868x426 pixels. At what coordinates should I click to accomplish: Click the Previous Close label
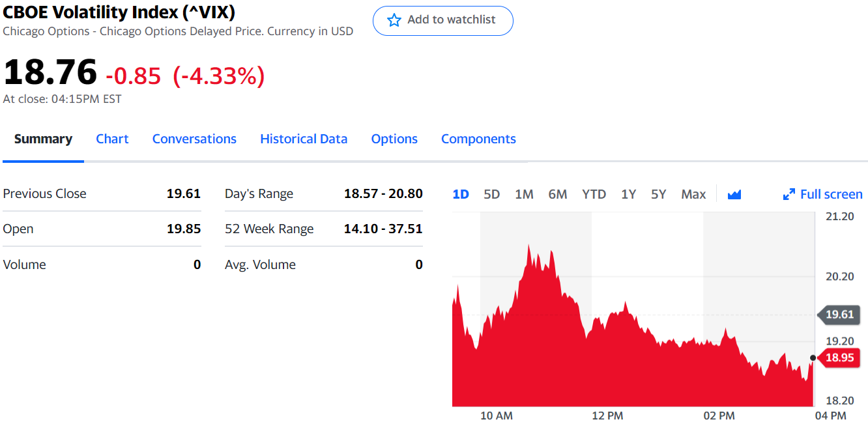tap(44, 193)
